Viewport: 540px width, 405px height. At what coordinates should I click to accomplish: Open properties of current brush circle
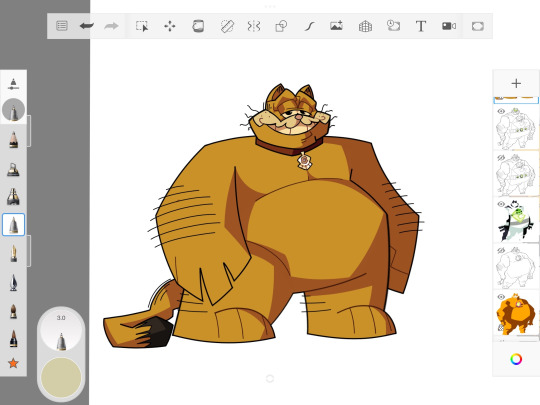coord(13,110)
